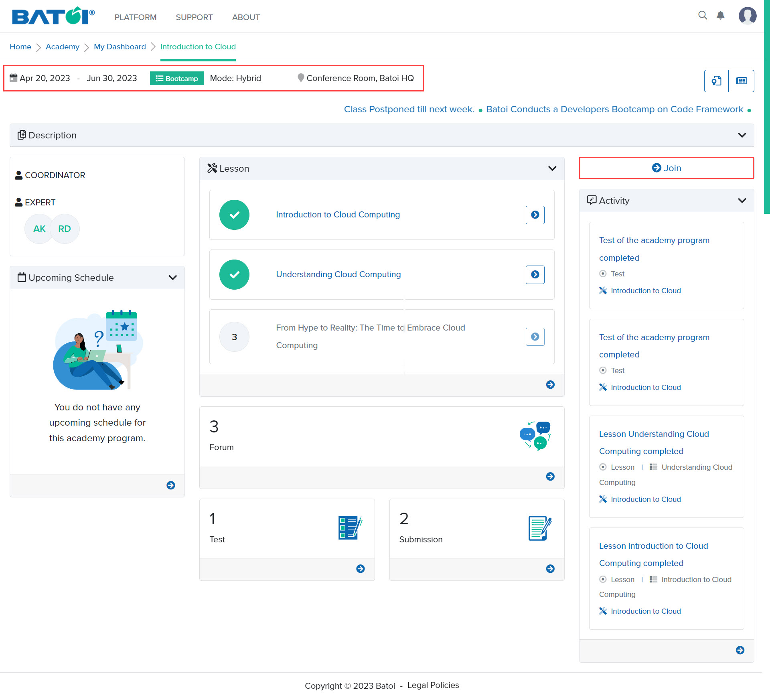This screenshot has height=700, width=770.
Task: Click the Upcoming Schedule footer arrow
Action: tap(171, 485)
